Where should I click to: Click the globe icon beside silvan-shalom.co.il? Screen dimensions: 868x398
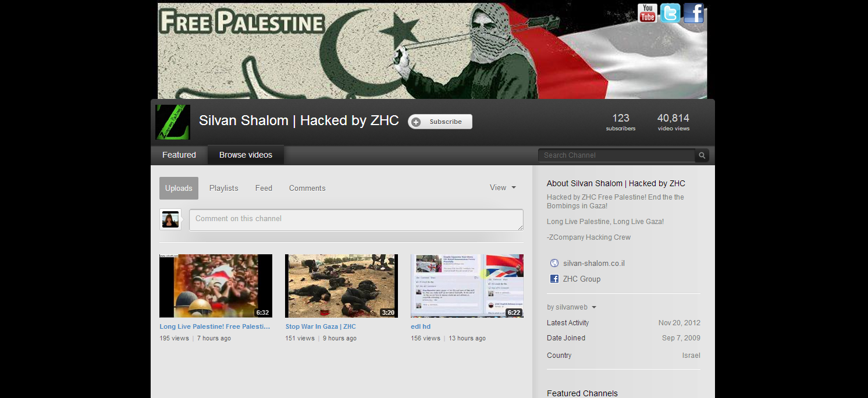click(554, 263)
